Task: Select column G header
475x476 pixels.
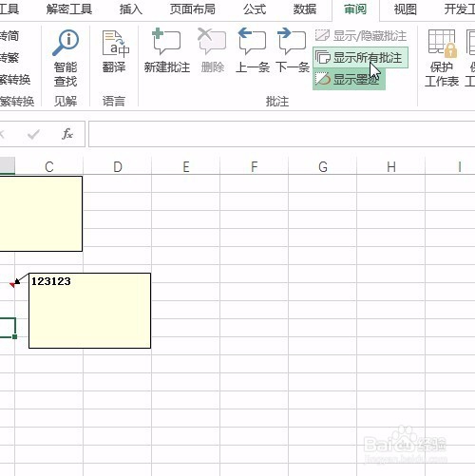Action: (323, 166)
